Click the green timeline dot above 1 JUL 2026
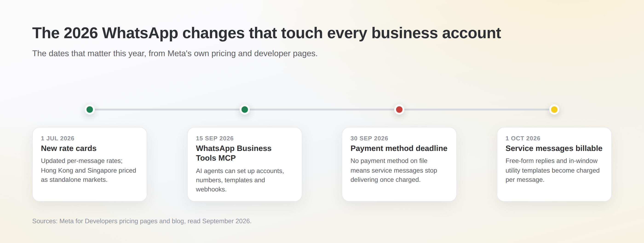 click(90, 110)
